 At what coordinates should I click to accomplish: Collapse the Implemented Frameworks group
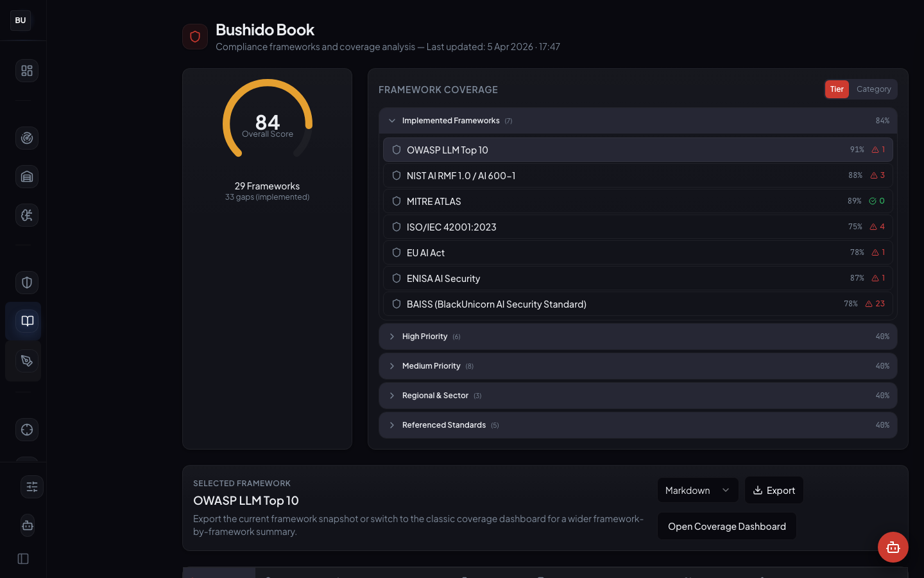coord(638,121)
